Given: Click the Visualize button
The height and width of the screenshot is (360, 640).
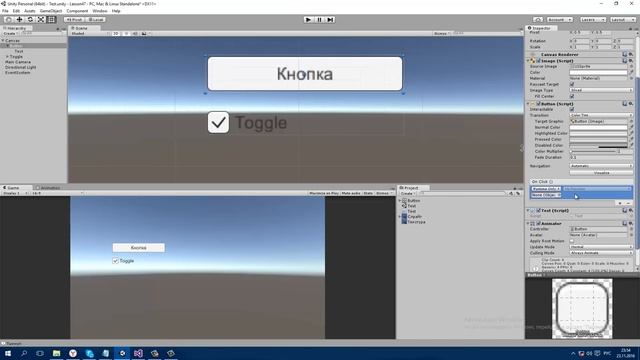Looking at the screenshot, I should [x=601, y=173].
